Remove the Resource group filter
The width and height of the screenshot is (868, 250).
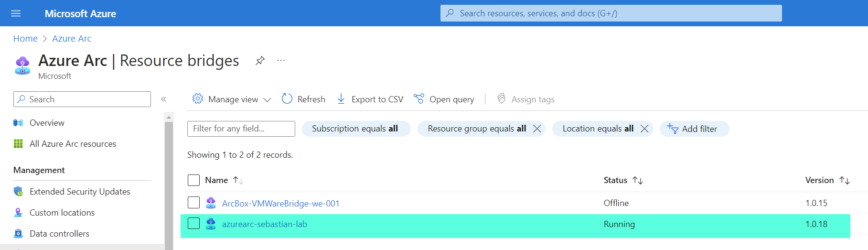[x=537, y=129]
